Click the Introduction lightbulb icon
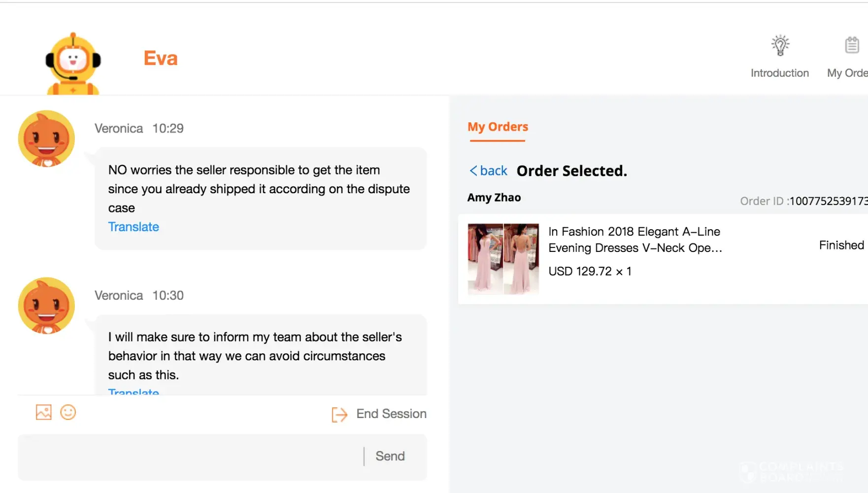This screenshot has width=868, height=493. coord(780,46)
